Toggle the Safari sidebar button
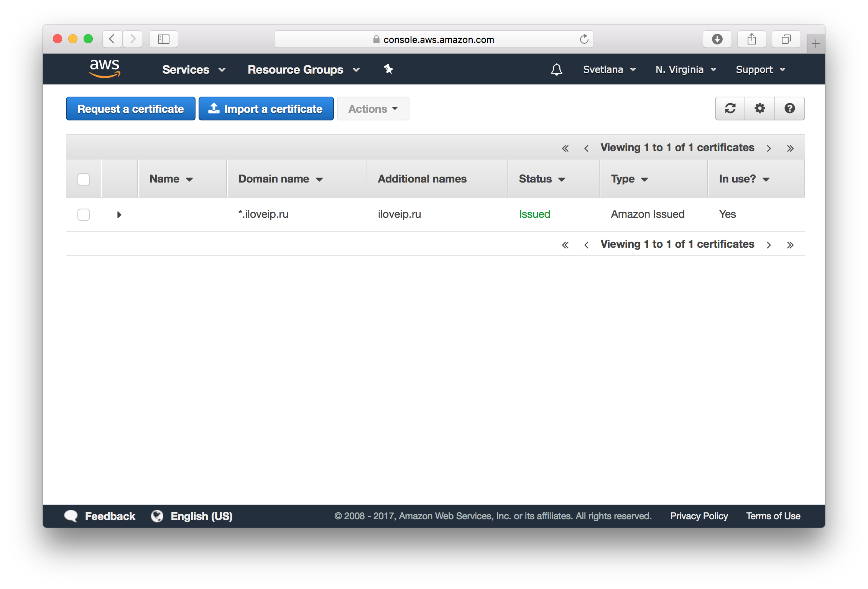Screen dimensions: 868x589 click(x=163, y=39)
